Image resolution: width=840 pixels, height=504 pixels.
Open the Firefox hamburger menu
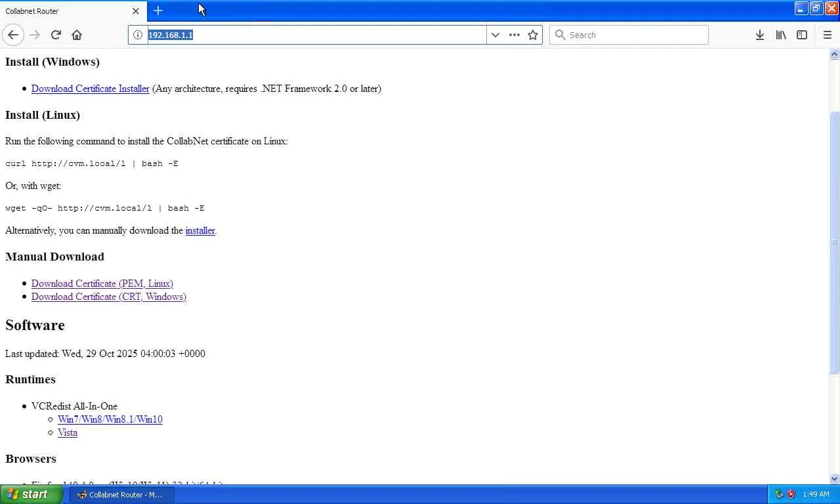pyautogui.click(x=827, y=35)
